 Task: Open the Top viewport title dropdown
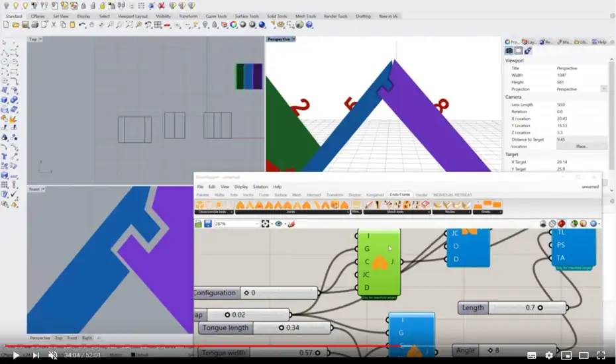40,39
